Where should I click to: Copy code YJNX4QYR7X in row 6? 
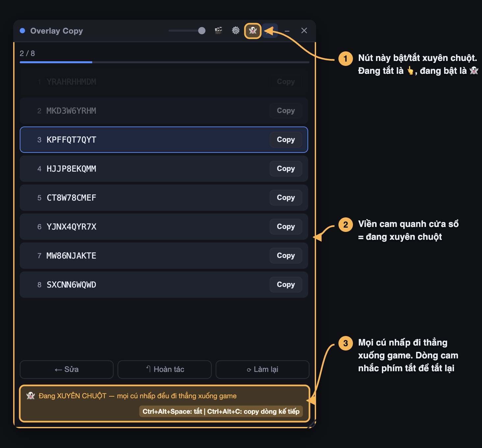286,227
